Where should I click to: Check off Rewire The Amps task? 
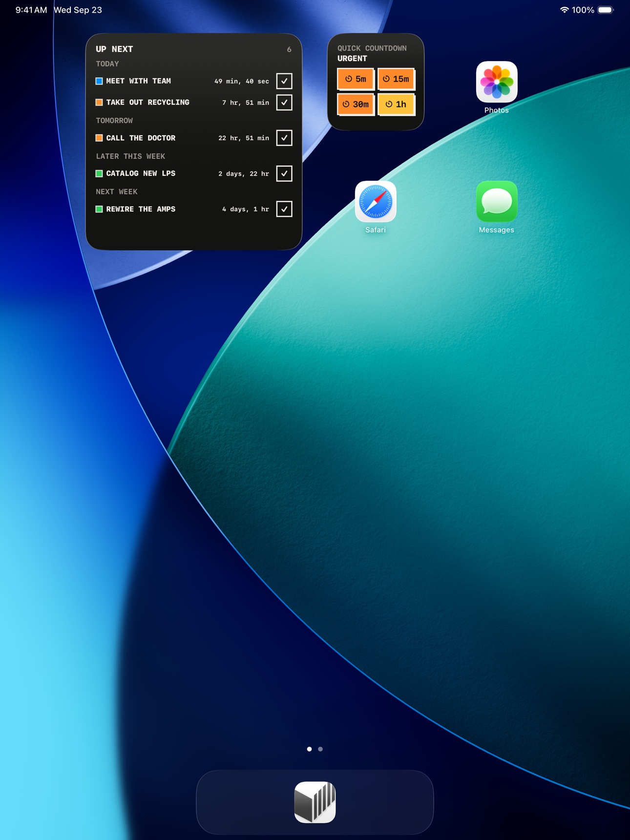284,209
